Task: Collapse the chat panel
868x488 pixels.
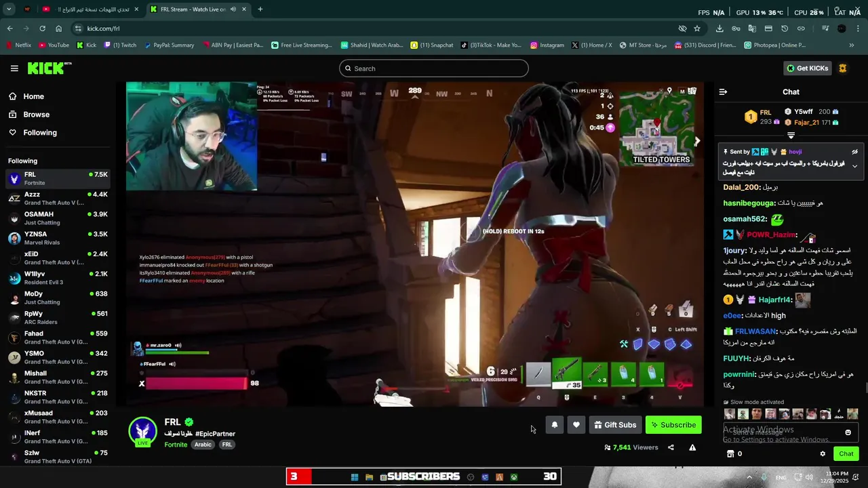Action: [x=723, y=91]
